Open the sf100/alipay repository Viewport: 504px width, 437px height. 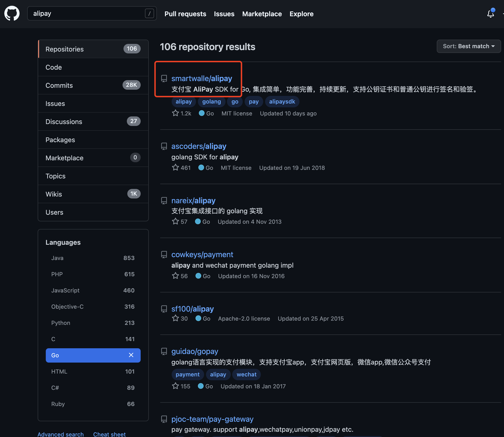(193, 309)
